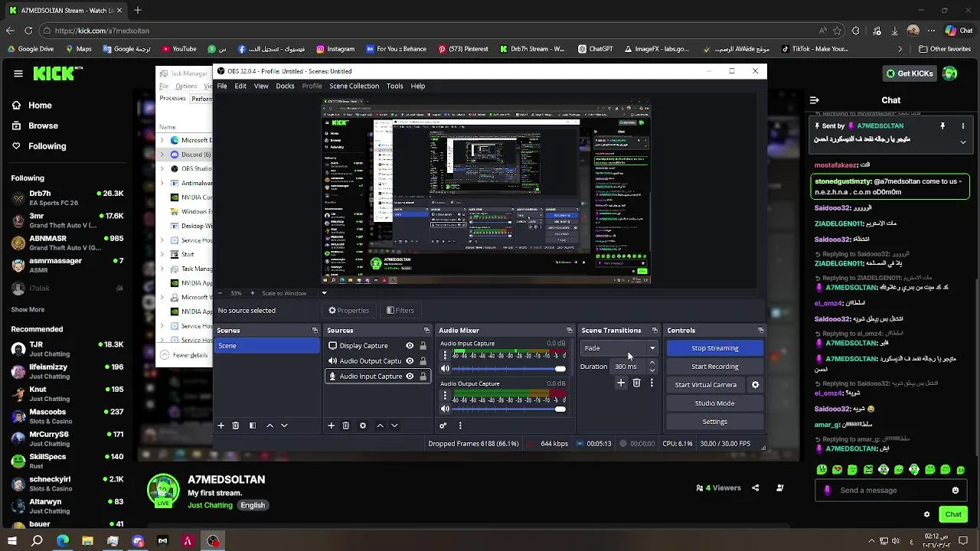This screenshot has width=980, height=551.
Task: Pop out the Scenes dock
Action: 315,331
